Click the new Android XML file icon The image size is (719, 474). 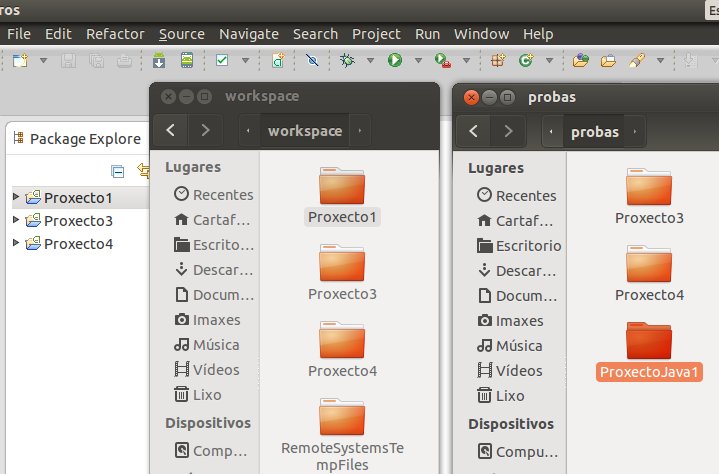click(x=278, y=60)
